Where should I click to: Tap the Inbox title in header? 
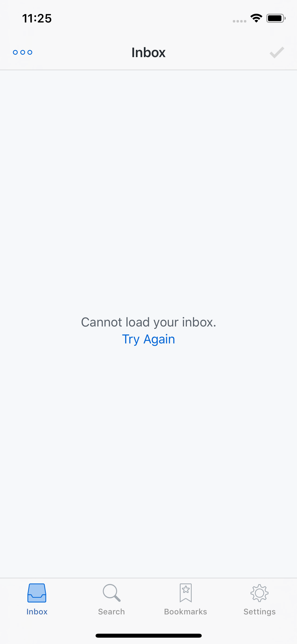coord(149,52)
